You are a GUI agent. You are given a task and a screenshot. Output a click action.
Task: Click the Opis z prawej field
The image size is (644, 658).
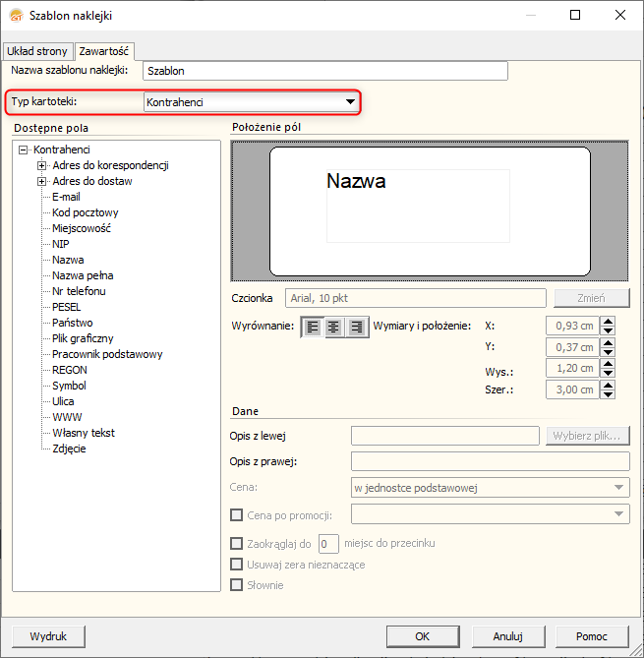tap(491, 461)
